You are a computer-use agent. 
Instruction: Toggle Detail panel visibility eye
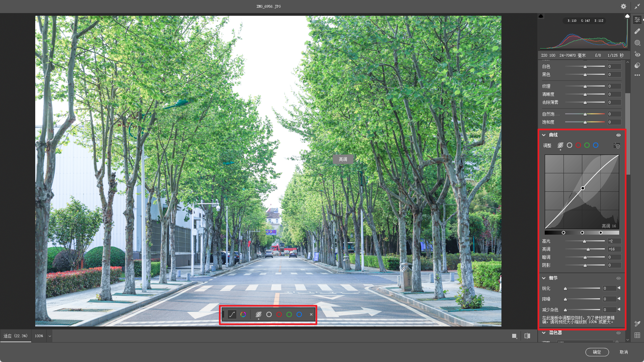(x=619, y=278)
